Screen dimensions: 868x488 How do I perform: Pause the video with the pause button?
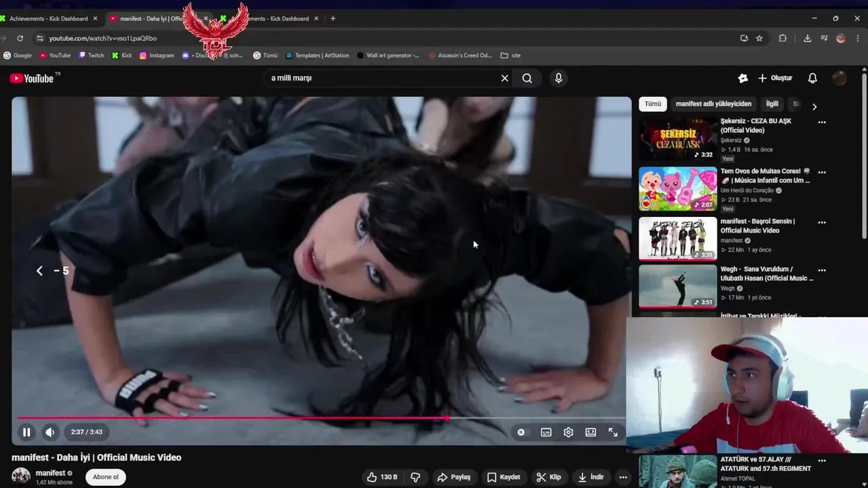click(26, 432)
